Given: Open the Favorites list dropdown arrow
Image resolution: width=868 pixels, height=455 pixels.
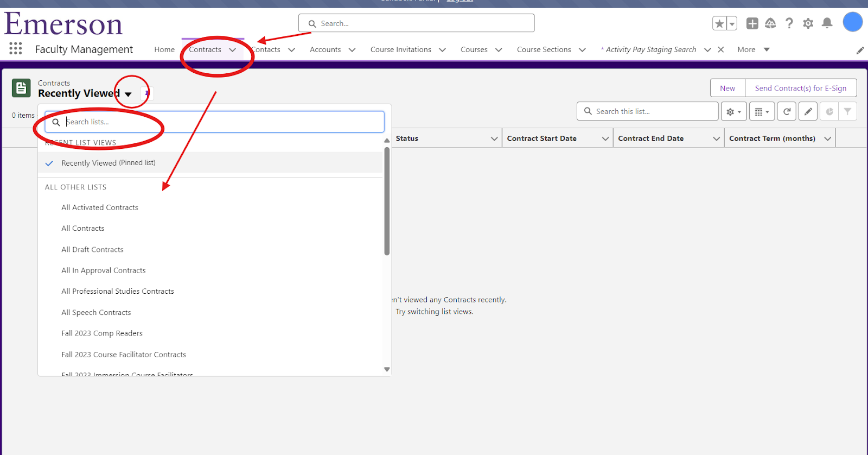Looking at the screenshot, I should 732,23.
